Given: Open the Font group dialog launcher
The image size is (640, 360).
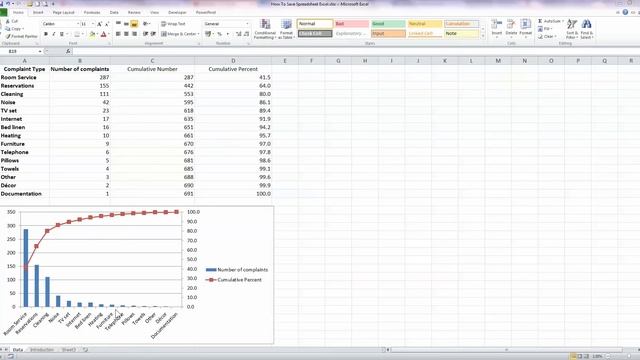Looking at the screenshot, I should [x=110, y=43].
